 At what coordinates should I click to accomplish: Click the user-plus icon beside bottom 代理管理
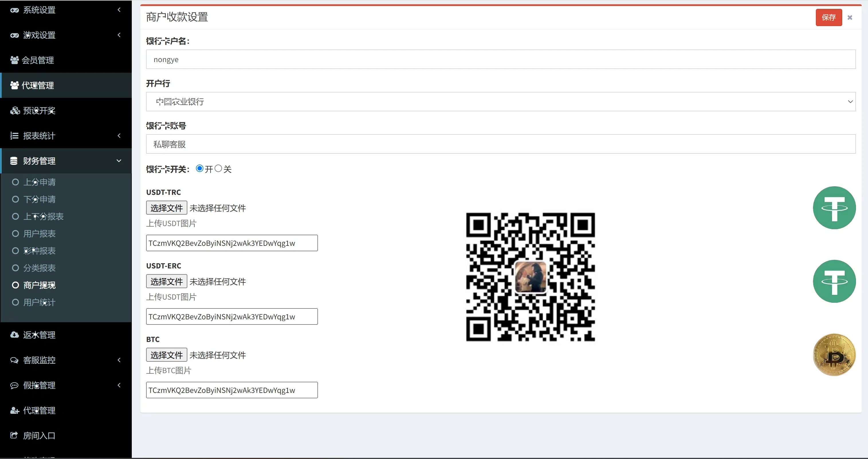(15, 411)
